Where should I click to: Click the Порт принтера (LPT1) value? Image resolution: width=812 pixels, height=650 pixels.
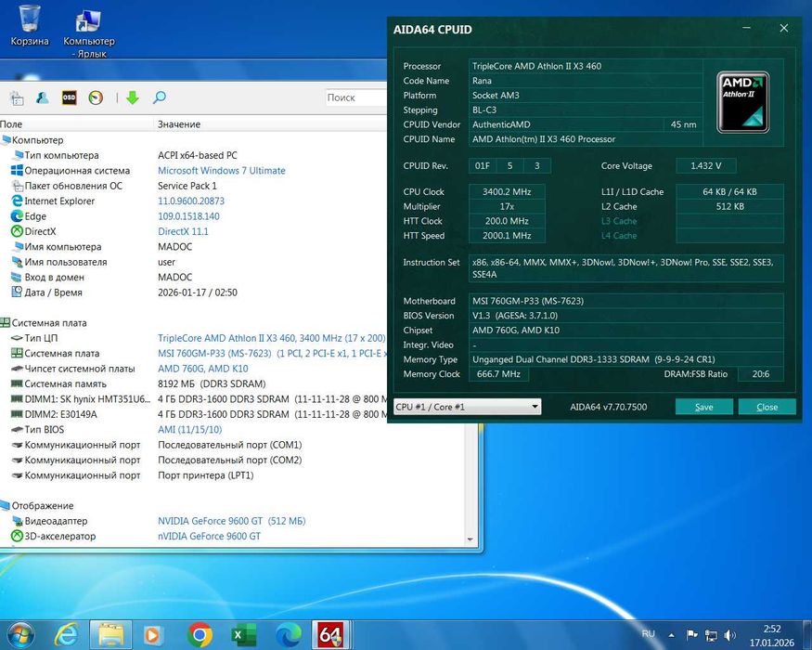point(206,475)
